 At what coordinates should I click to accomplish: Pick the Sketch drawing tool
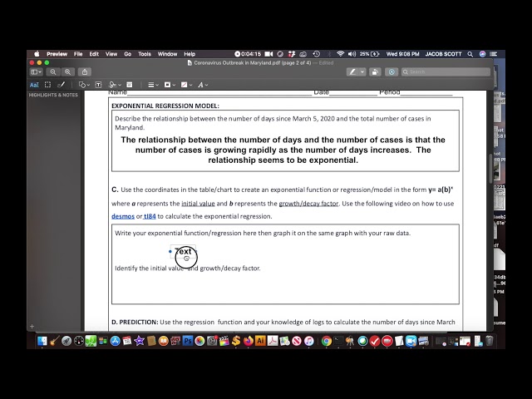62,85
